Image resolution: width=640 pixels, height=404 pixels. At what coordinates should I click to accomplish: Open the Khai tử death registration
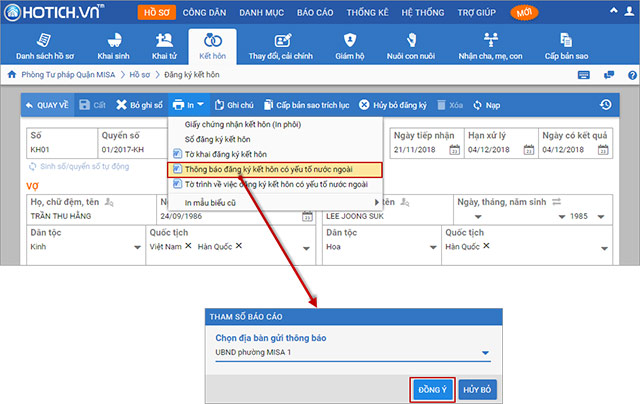tap(164, 47)
